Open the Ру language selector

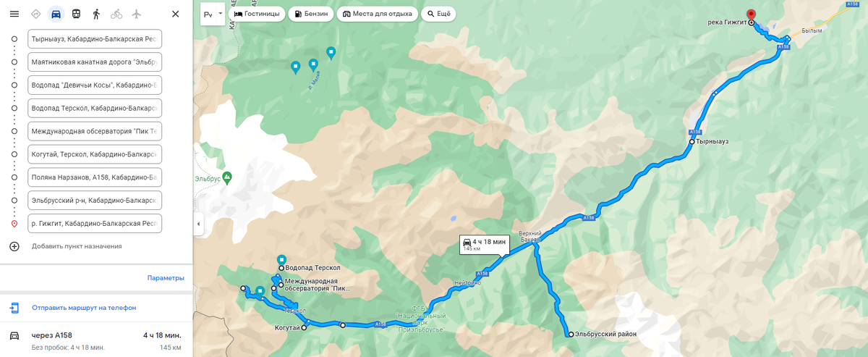pyautogui.click(x=212, y=14)
